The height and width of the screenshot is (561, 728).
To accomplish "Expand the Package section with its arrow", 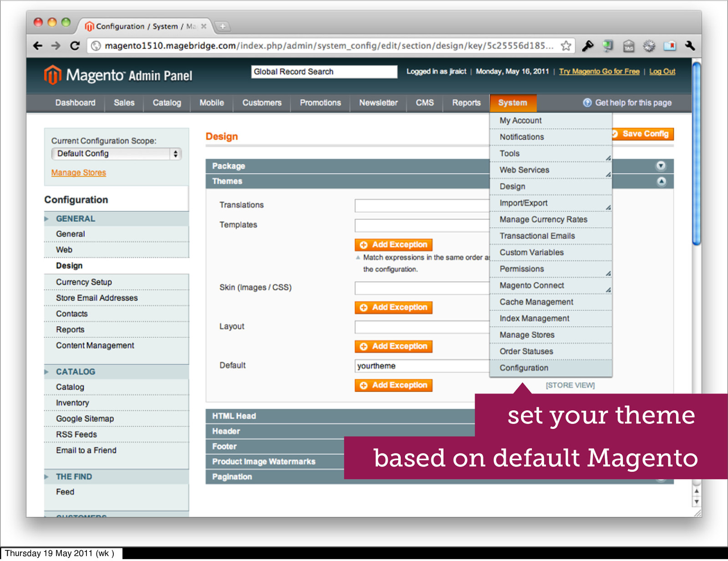I will [x=661, y=166].
